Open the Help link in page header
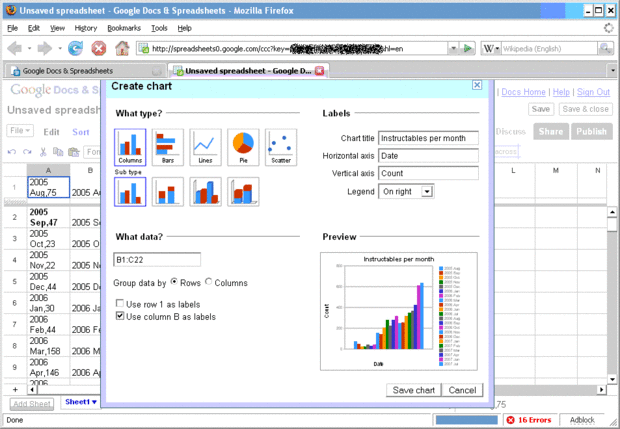Viewport: 620px width, 429px height. 561,92
